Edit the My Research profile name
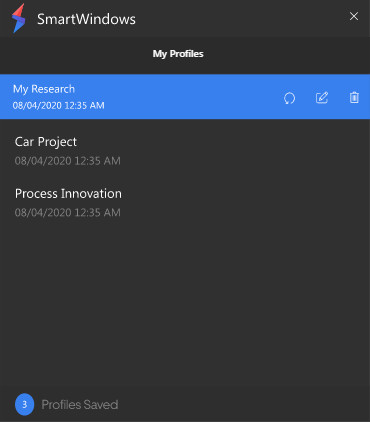Screen dimensions: 370x422 click(322, 98)
